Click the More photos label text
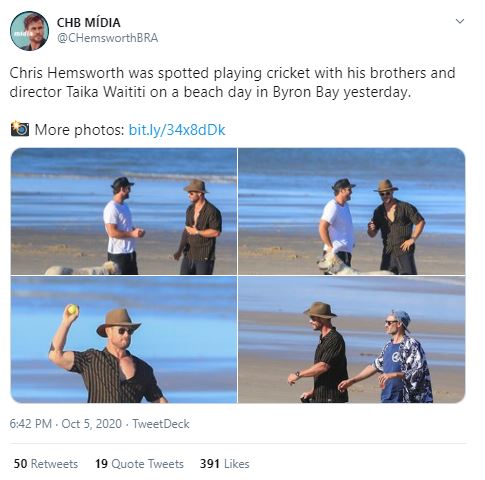The image size is (485, 480). click(x=79, y=130)
